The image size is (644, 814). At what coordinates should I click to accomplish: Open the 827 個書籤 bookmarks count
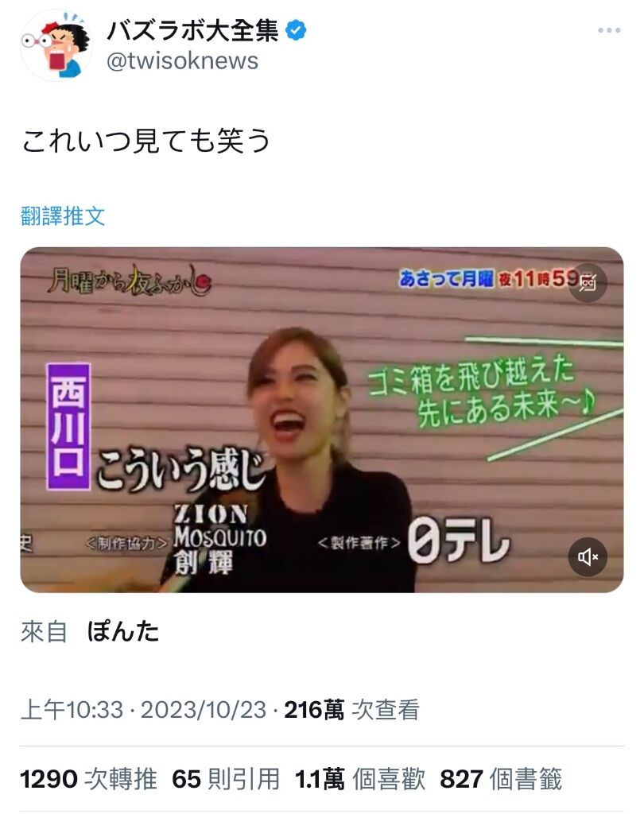[x=501, y=779]
